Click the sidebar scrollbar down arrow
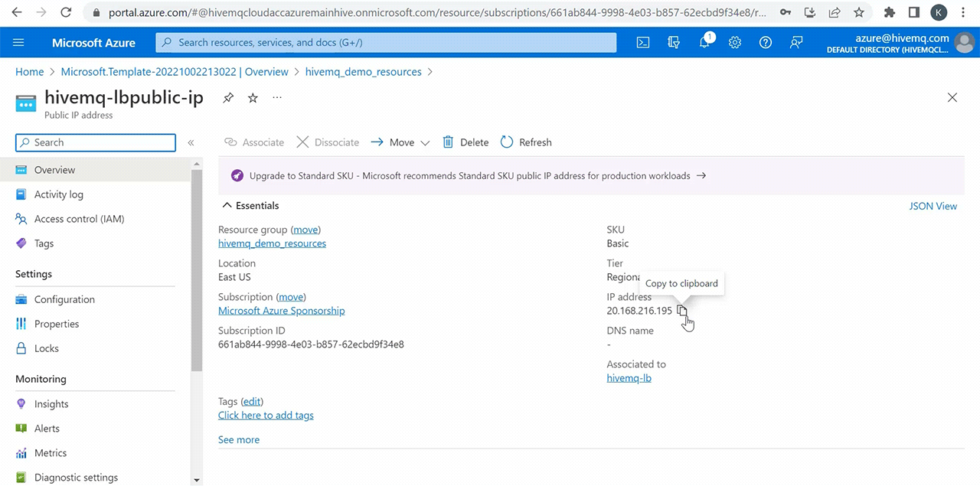This screenshot has width=980, height=486. click(x=197, y=480)
